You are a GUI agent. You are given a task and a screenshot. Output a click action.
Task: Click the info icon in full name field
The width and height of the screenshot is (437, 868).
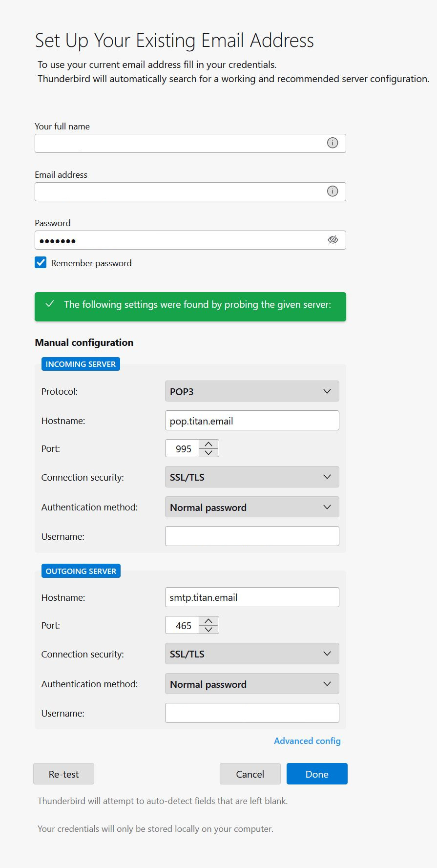pyautogui.click(x=333, y=143)
